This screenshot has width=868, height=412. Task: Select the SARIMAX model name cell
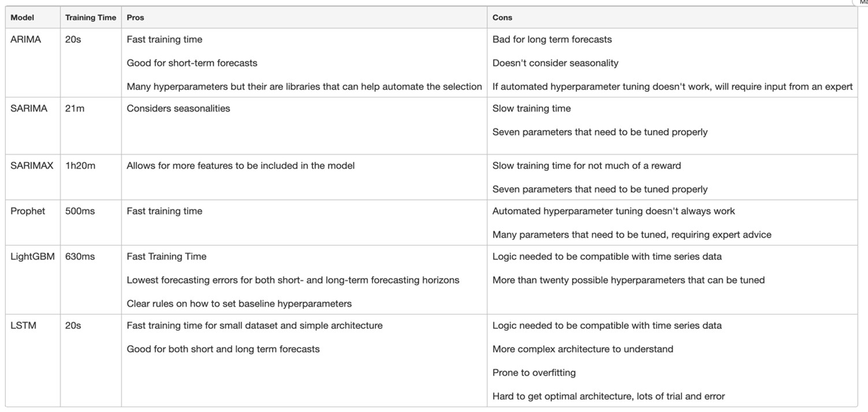32,166
